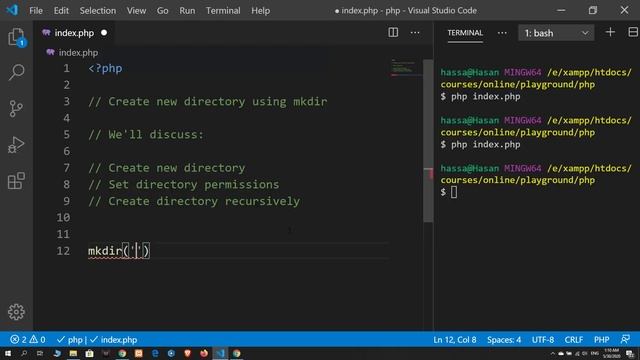Split the editor right
The image size is (640, 360).
tap(393, 33)
